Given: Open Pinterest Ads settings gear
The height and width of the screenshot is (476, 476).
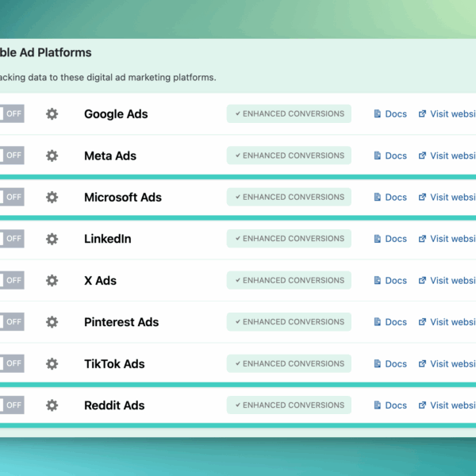Looking at the screenshot, I should [52, 322].
